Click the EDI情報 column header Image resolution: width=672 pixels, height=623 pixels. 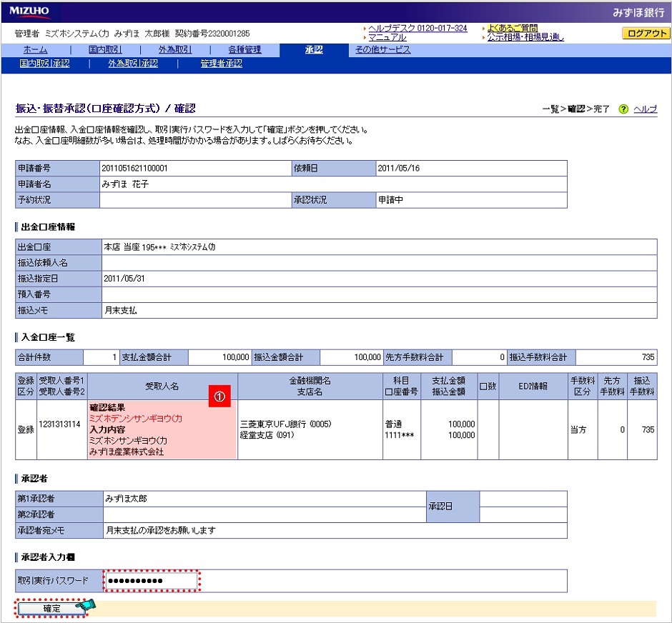tap(533, 387)
